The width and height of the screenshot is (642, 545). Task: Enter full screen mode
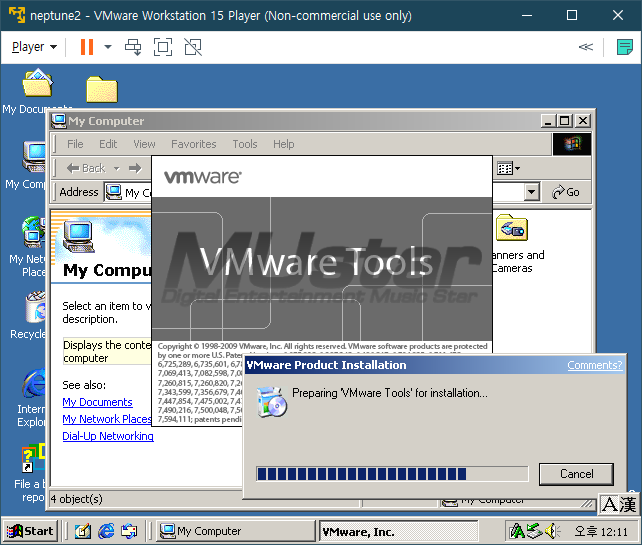coord(163,47)
